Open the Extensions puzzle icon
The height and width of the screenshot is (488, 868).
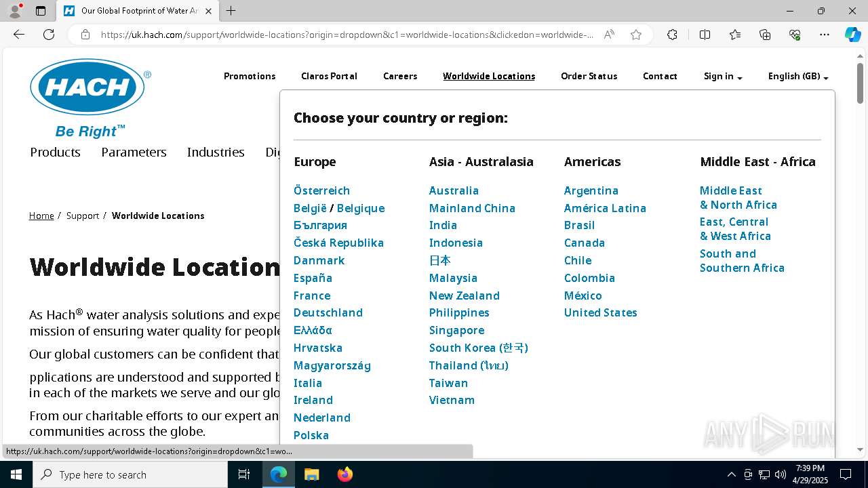pyautogui.click(x=672, y=35)
